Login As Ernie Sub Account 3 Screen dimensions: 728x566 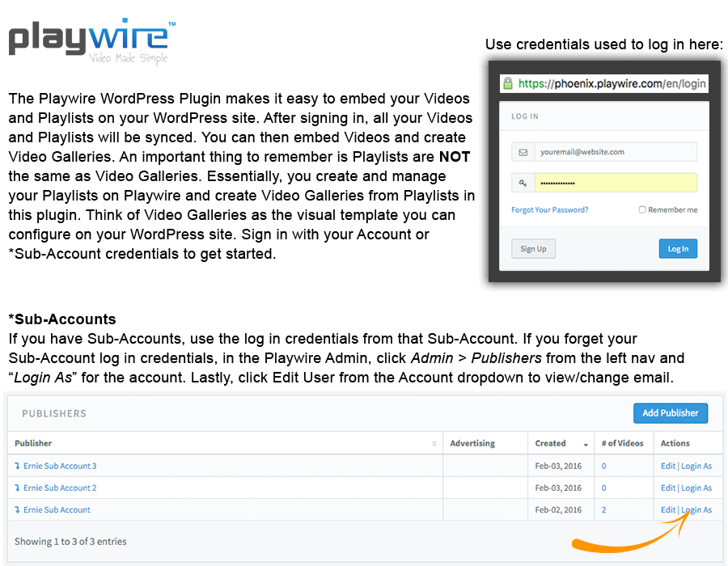pos(696,466)
